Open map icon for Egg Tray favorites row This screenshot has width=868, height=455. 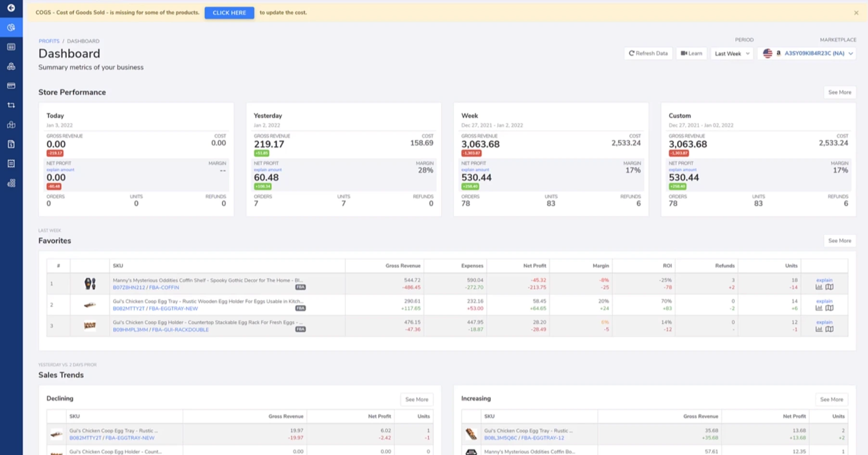[x=830, y=308]
